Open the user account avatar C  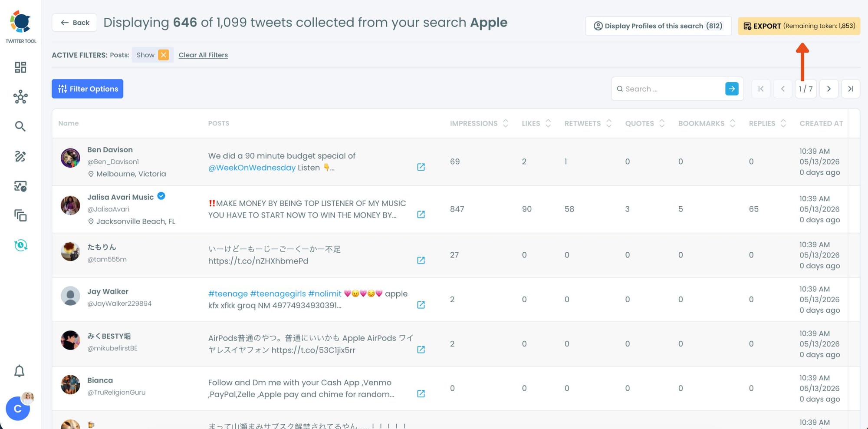click(x=18, y=409)
